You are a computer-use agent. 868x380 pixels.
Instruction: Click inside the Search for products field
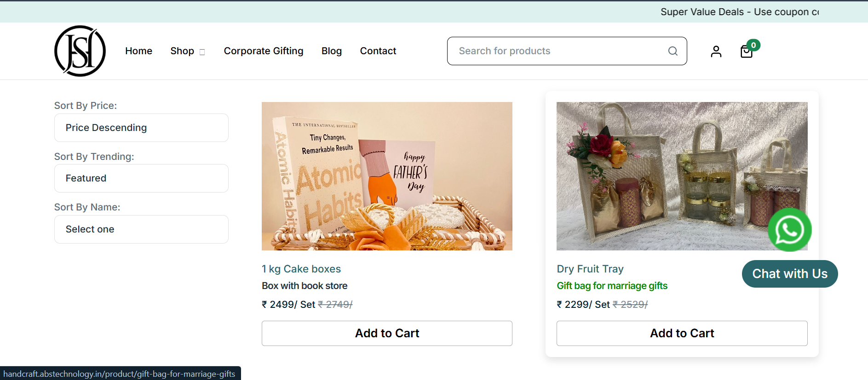[x=557, y=51]
